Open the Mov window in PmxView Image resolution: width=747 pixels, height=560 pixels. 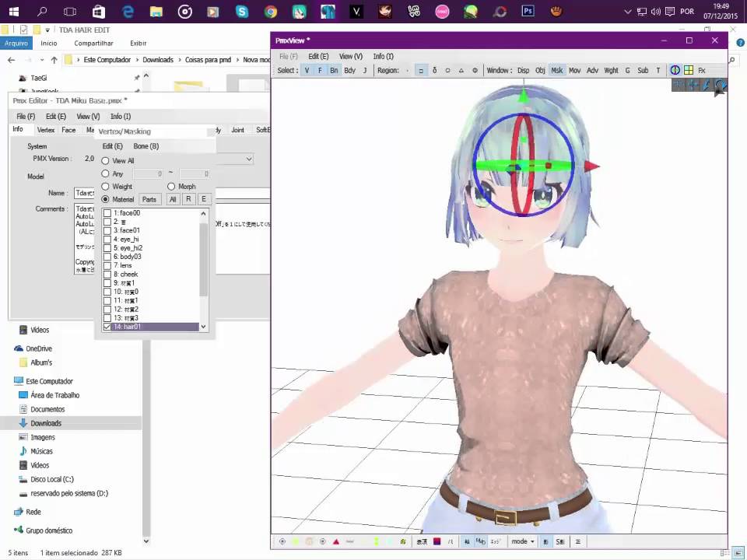(574, 71)
